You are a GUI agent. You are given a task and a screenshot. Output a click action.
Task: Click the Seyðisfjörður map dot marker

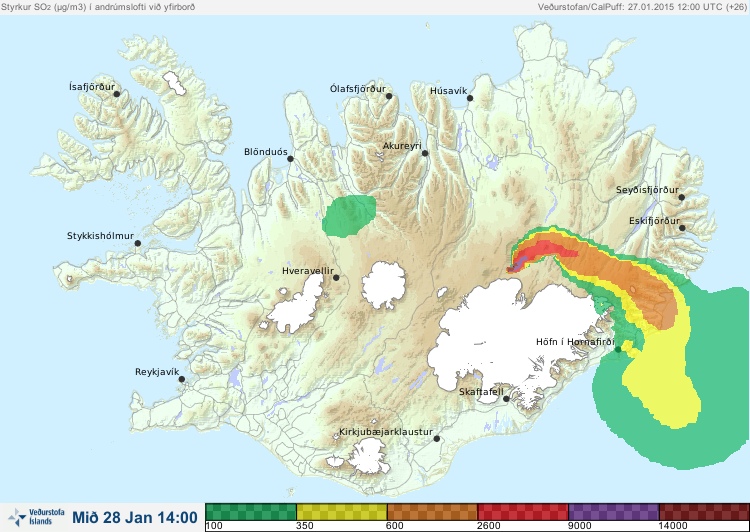[x=682, y=197]
